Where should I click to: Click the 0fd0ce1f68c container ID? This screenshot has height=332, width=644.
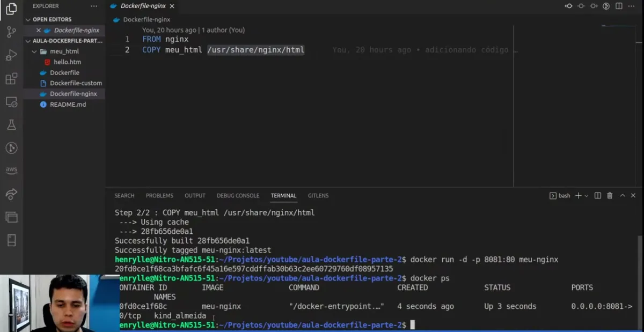click(143, 306)
